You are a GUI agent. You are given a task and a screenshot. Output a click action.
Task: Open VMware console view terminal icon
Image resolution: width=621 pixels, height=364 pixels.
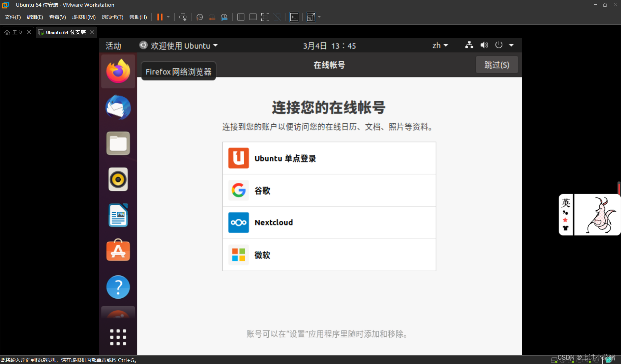294,17
